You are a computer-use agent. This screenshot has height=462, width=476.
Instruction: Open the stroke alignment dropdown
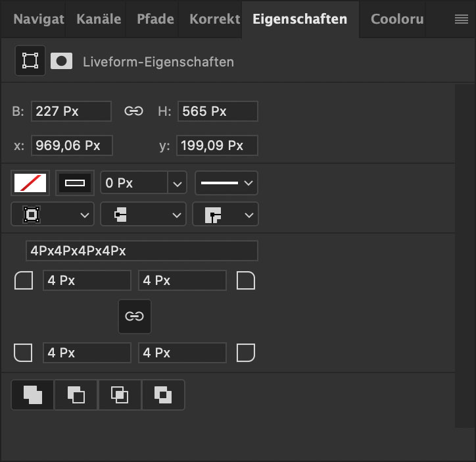pyautogui.click(x=53, y=215)
